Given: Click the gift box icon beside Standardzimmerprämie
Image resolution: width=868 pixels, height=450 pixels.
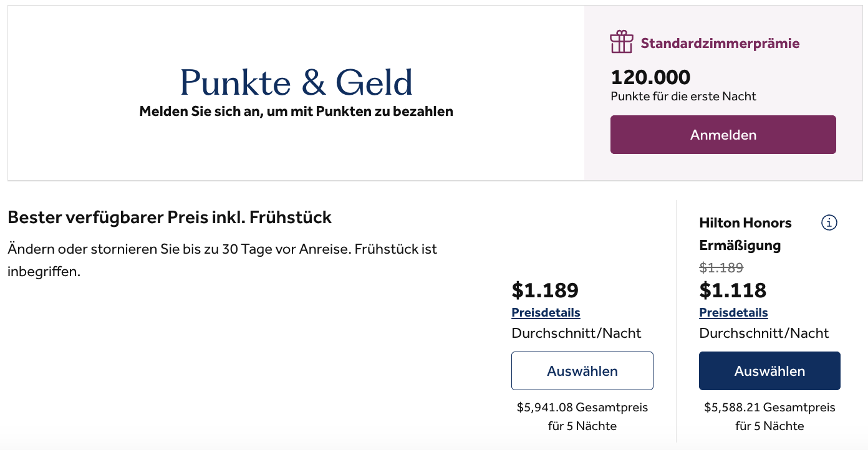Looking at the screenshot, I should point(621,42).
